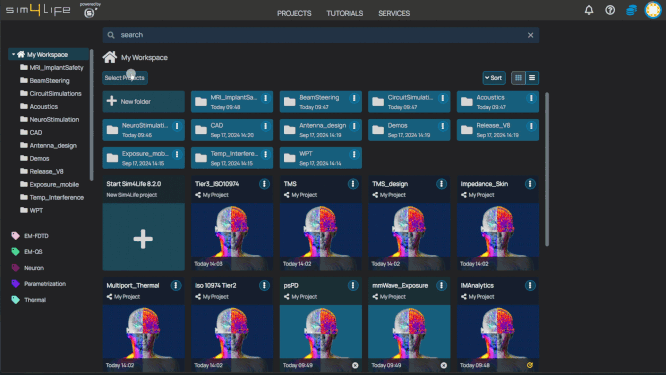Open Antenna_design in sidebar tree
This screenshot has width=666, height=375.
pos(48,145)
